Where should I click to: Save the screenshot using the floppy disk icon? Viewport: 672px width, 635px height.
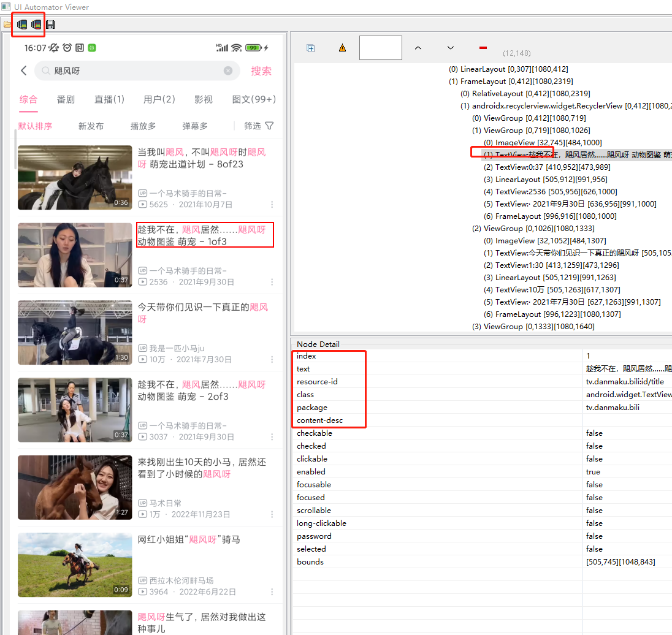click(50, 25)
